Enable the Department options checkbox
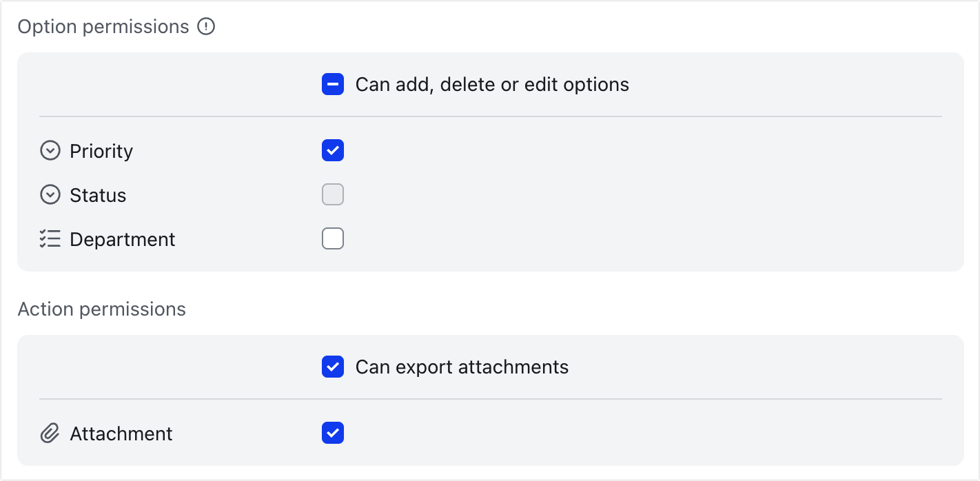The image size is (980, 481). click(333, 238)
